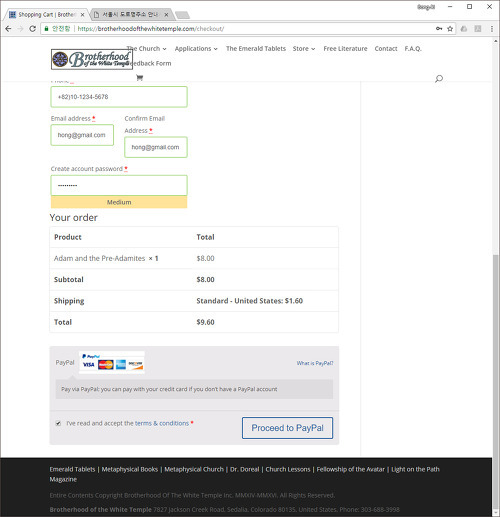
Task: Close the Shopping Cart tab
Action: [82, 15]
